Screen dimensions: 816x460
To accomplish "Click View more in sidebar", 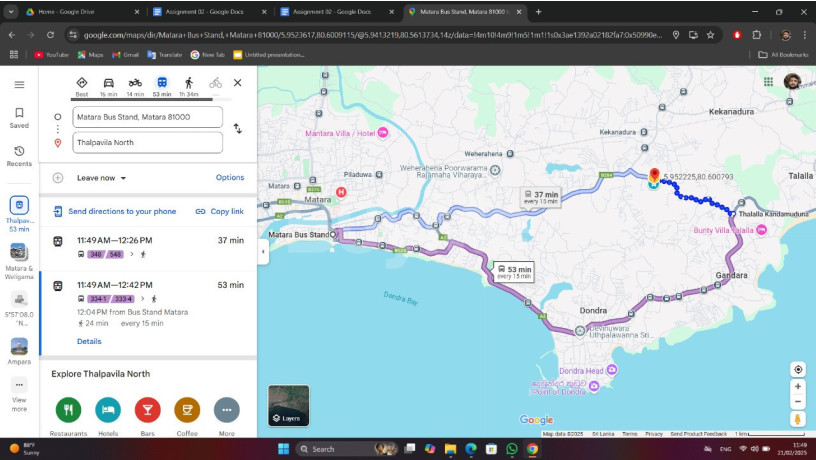I will point(19,395).
